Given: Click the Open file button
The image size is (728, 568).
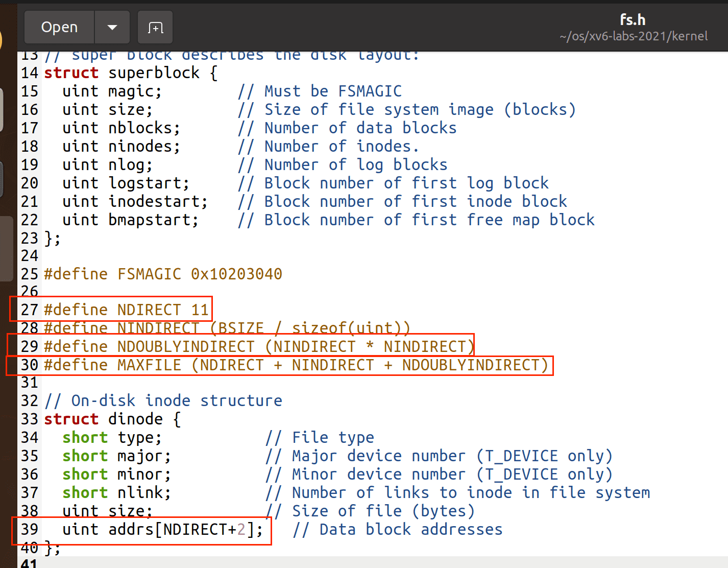Looking at the screenshot, I should click(x=59, y=27).
